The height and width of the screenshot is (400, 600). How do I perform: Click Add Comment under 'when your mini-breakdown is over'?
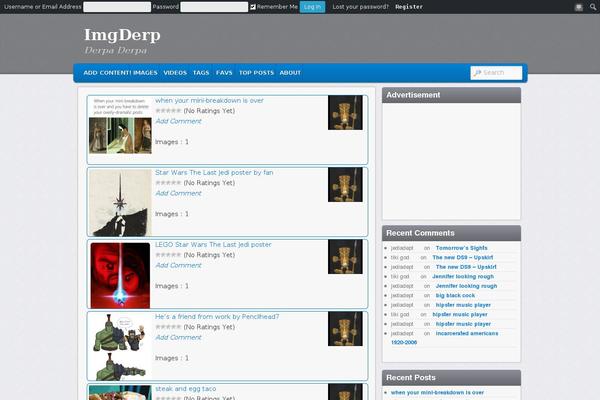pos(178,121)
